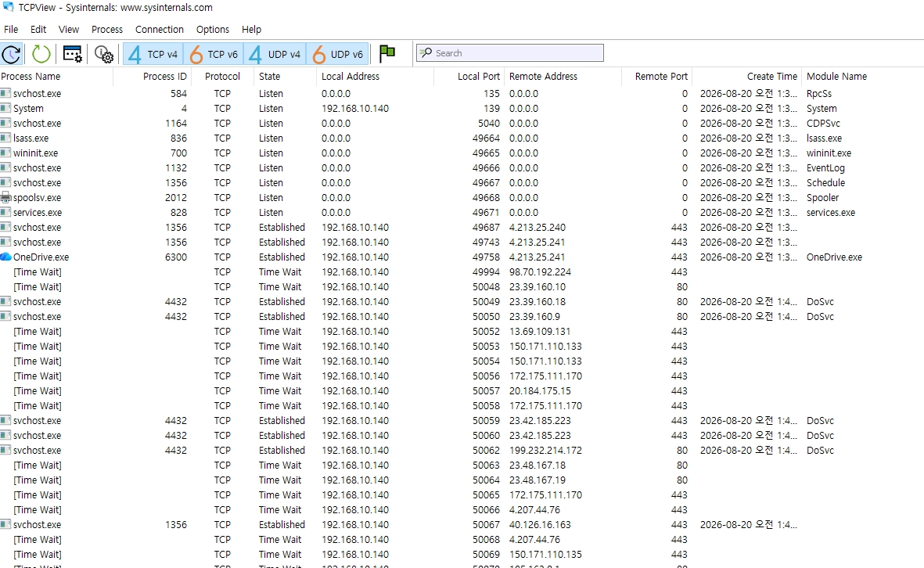Click the OneDrive.exe cloud icon
Viewport: 924px width, 568px height.
pyautogui.click(x=6, y=257)
